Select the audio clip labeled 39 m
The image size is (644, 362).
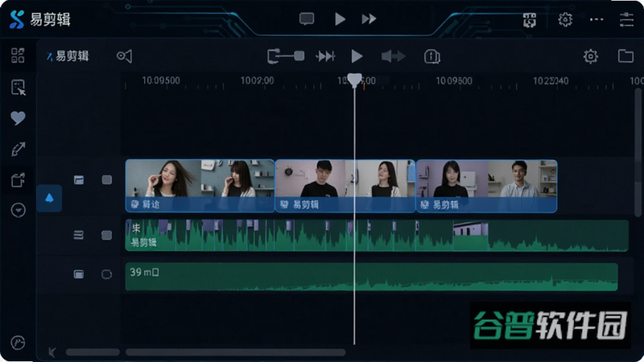click(x=371, y=277)
